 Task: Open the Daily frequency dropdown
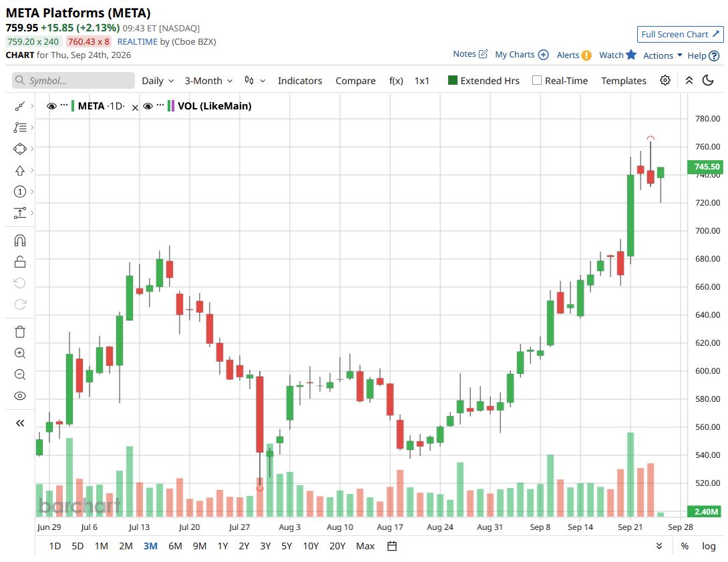(x=158, y=81)
